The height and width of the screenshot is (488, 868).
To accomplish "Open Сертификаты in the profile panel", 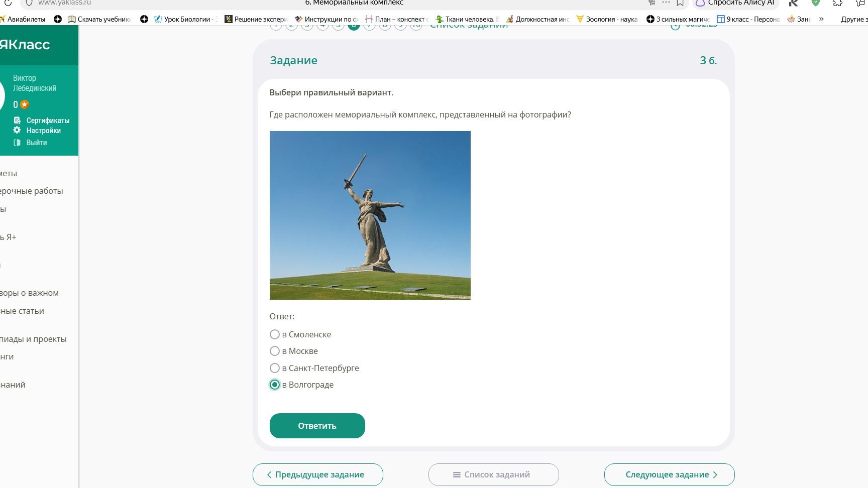I will (x=48, y=120).
